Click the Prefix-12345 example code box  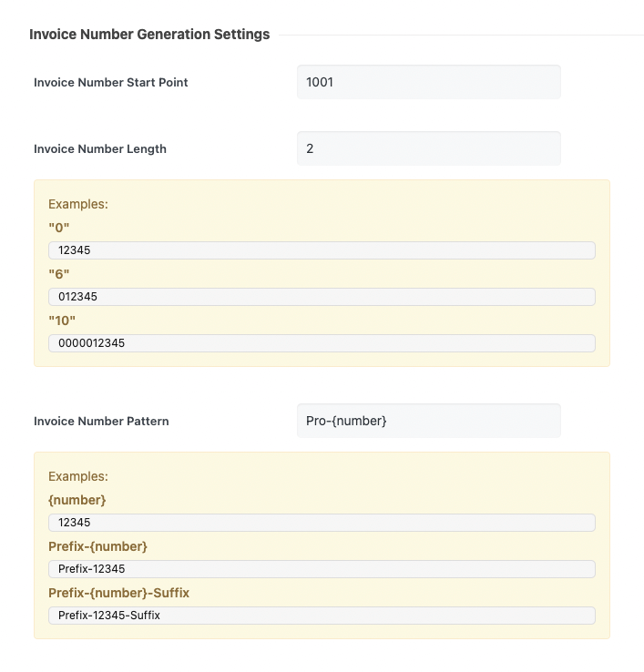coord(321,569)
